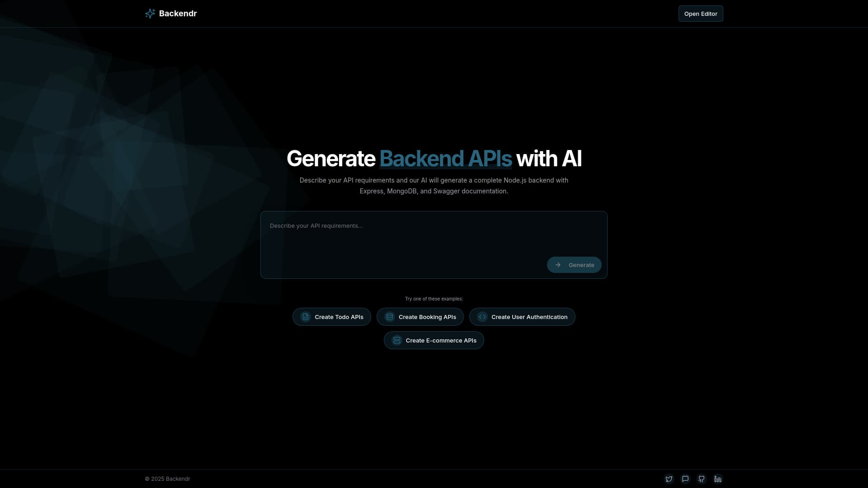Click the Generate Backend APIs heading
Viewport: 868px width, 488px height.
[x=434, y=159]
